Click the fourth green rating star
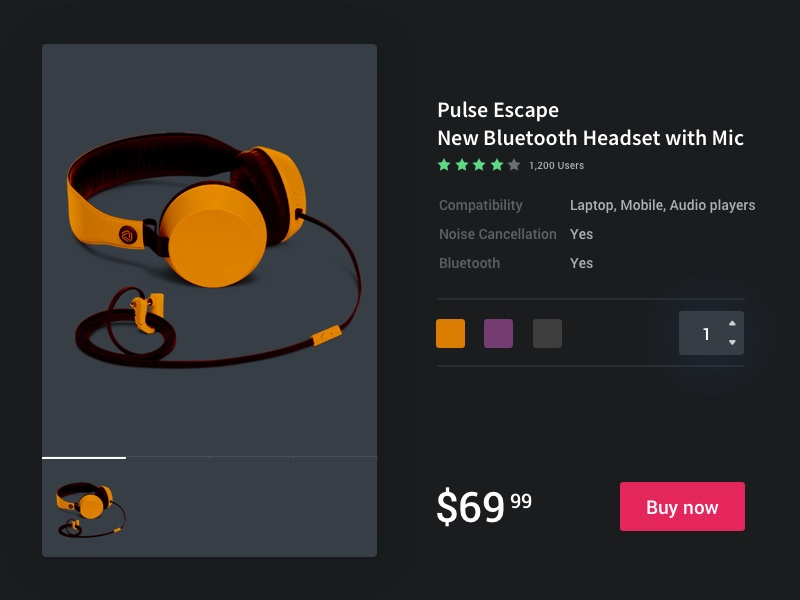800x600 pixels. point(497,165)
